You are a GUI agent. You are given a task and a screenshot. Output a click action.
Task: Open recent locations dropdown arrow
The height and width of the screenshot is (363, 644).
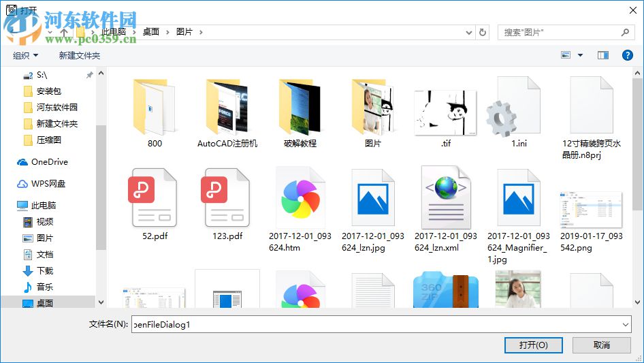(x=50, y=32)
